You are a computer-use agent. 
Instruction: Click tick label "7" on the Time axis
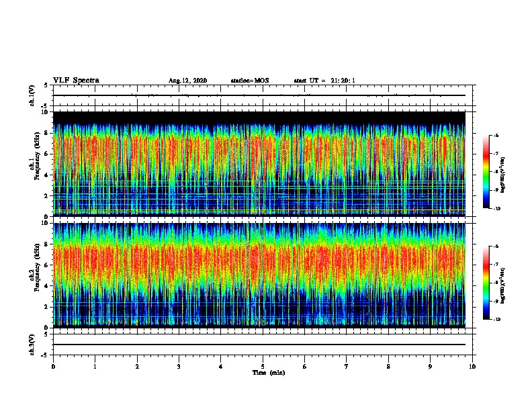[347, 367]
